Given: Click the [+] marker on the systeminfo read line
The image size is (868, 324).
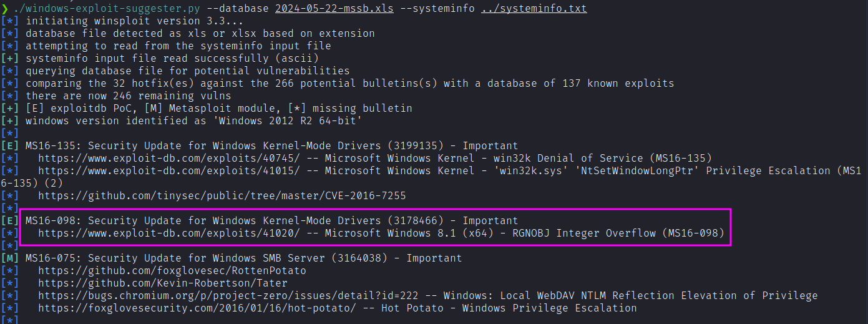Looking at the screenshot, I should pos(10,58).
